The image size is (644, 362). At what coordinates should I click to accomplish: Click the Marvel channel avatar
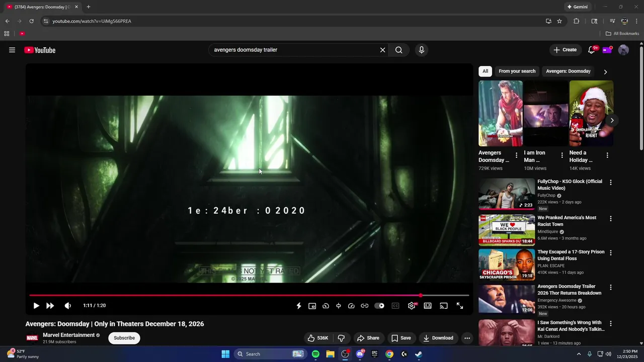click(x=32, y=338)
